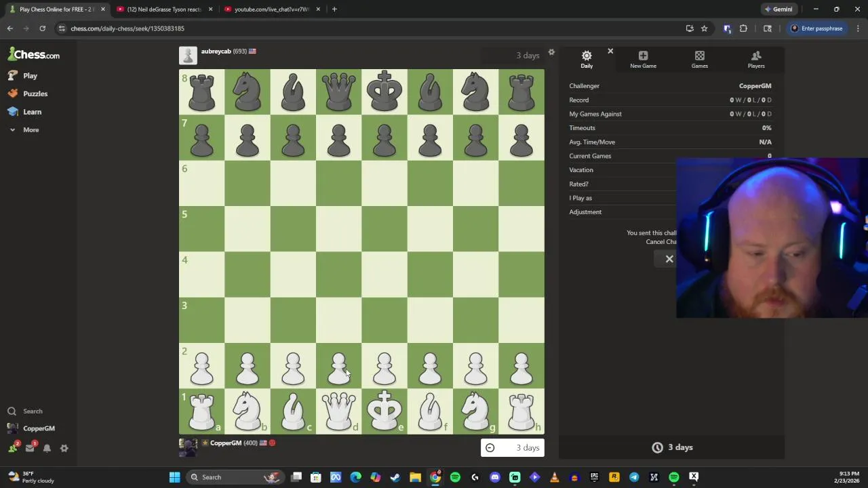Select the white queen on d1
The image size is (868, 488).
point(338,411)
